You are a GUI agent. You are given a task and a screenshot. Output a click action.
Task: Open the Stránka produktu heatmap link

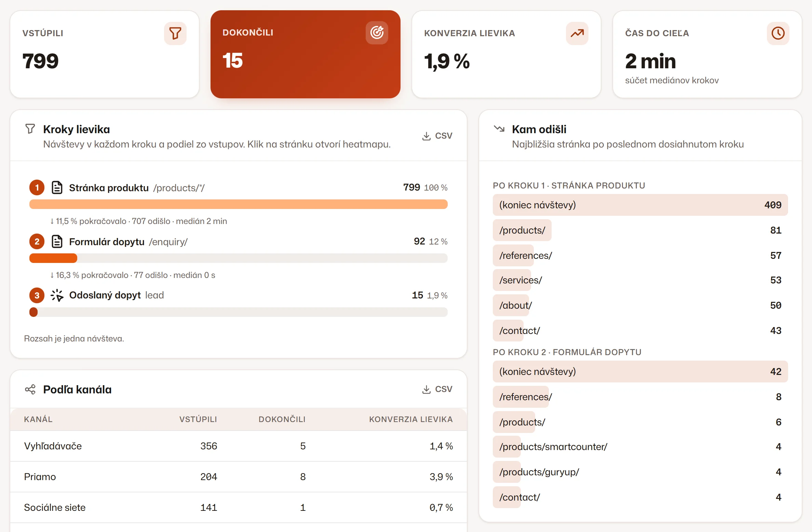pos(137,188)
